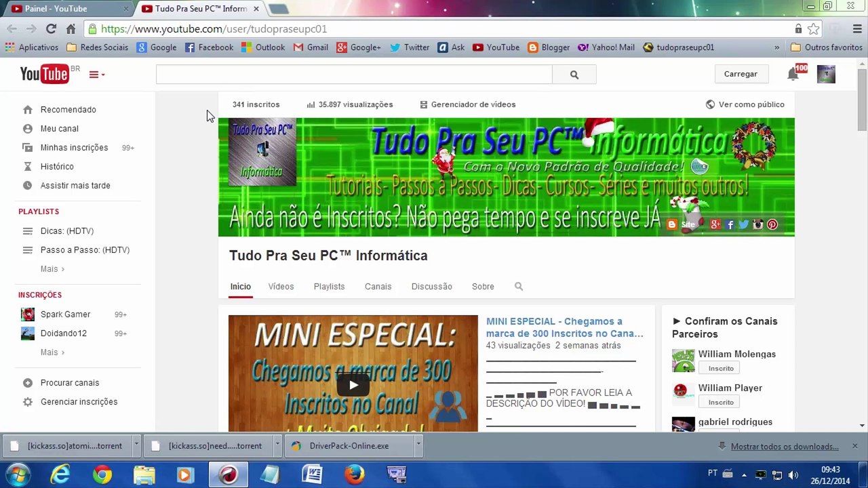Click the Gerenciar inscrições gear icon
868x488 pixels.
(x=28, y=402)
